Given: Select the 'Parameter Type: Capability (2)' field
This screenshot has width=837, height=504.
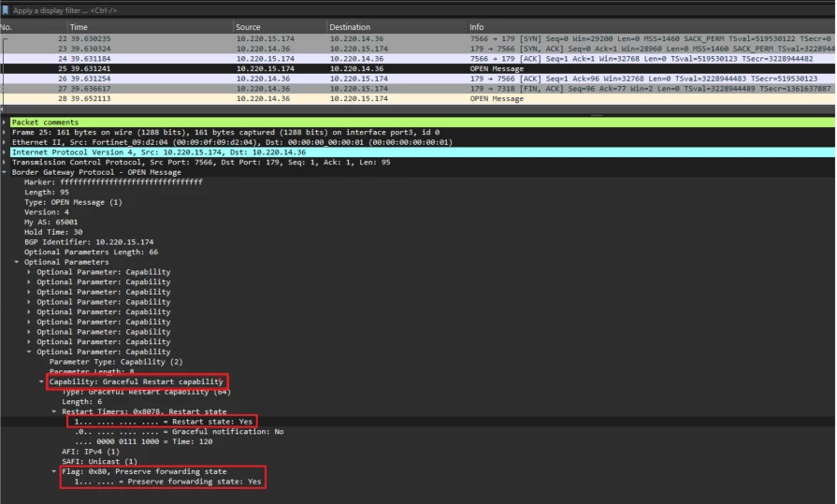Looking at the screenshot, I should [116, 362].
